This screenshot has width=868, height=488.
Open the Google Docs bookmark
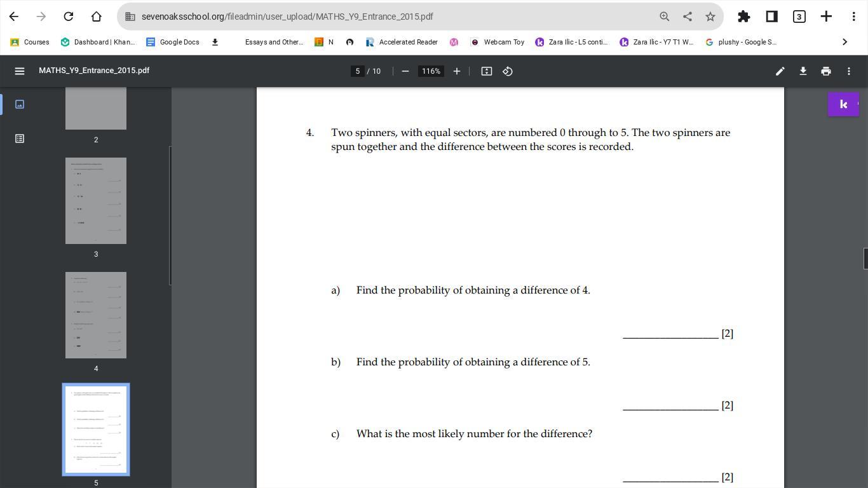[173, 42]
